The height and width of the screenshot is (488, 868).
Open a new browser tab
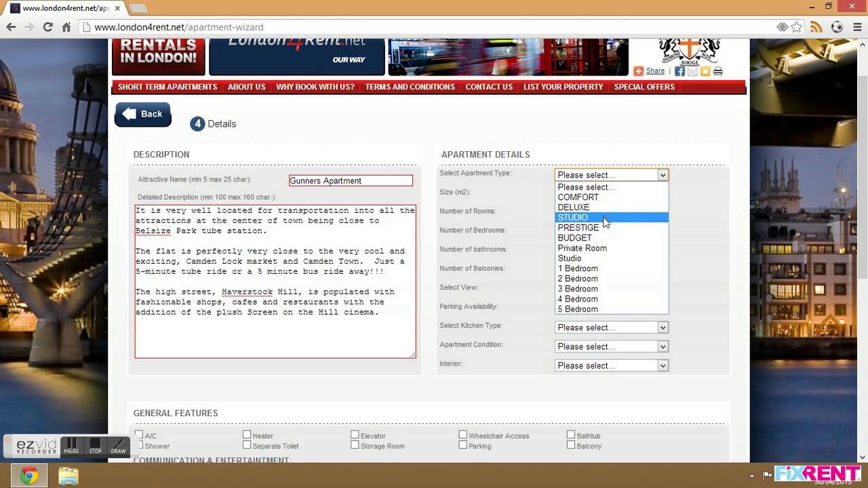click(x=138, y=8)
